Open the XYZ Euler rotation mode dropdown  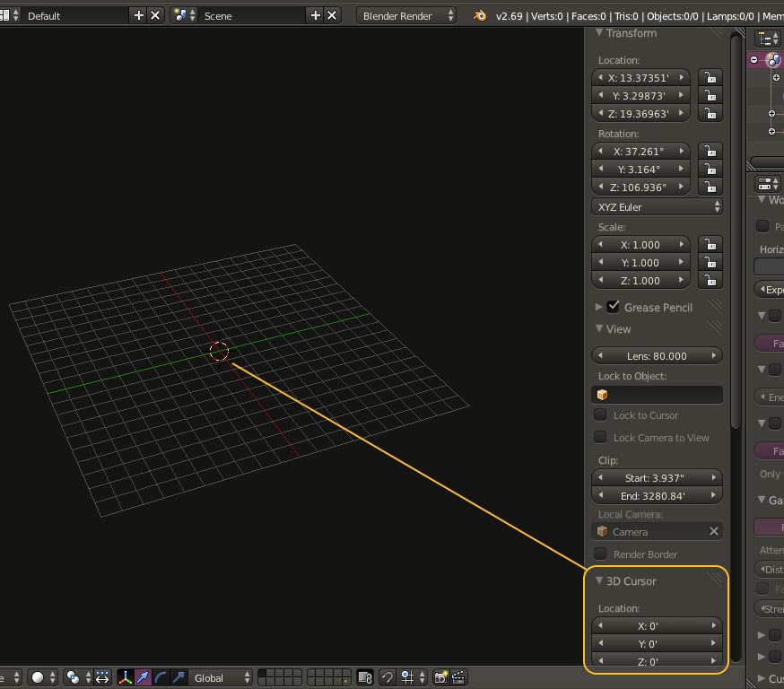(658, 207)
